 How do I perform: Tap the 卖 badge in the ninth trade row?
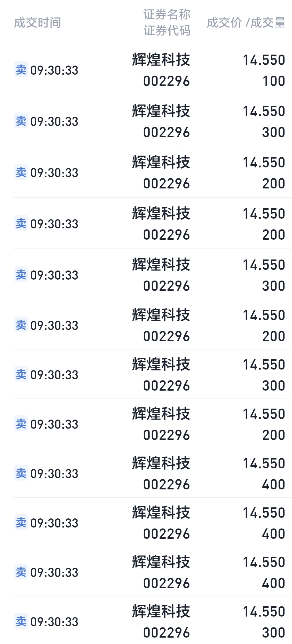click(x=21, y=473)
